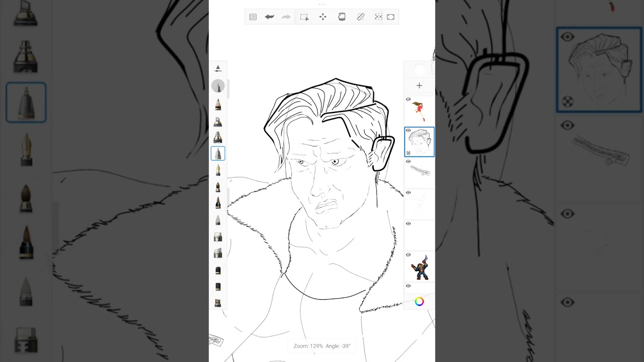Pick the Fill bucket tool

coord(342,17)
